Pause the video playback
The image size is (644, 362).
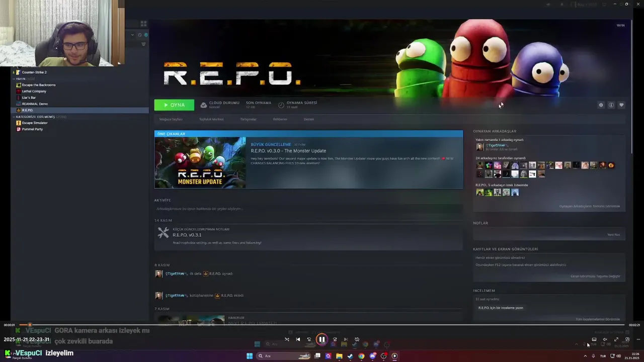pos(321,339)
